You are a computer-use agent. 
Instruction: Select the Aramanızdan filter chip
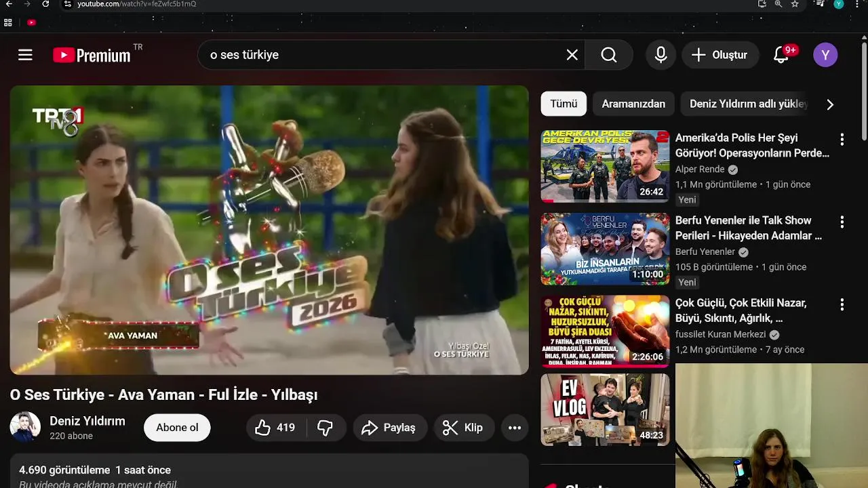[633, 104]
